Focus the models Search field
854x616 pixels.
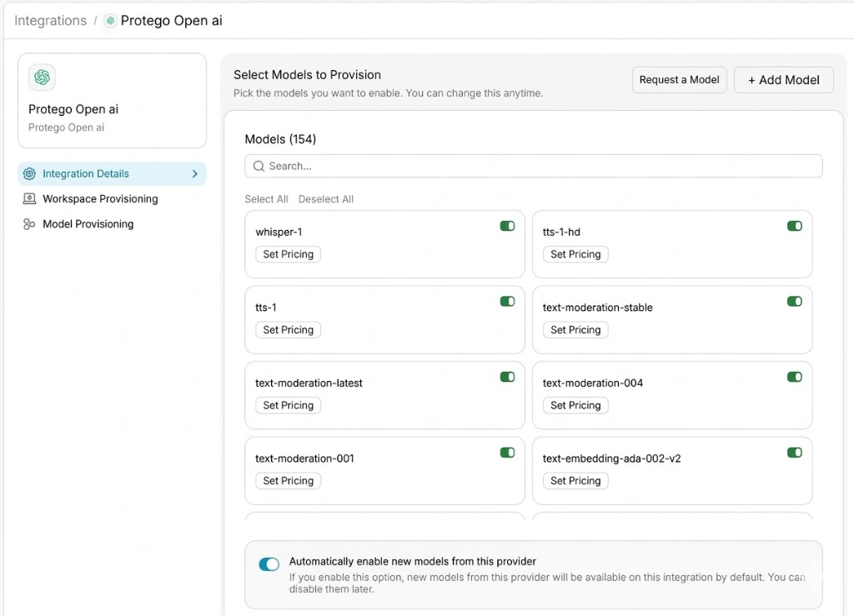(533, 166)
